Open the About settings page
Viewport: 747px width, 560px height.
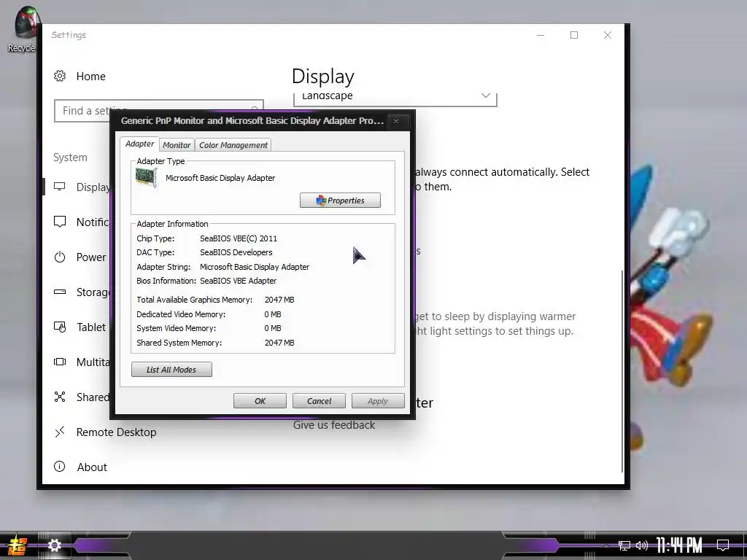click(91, 467)
